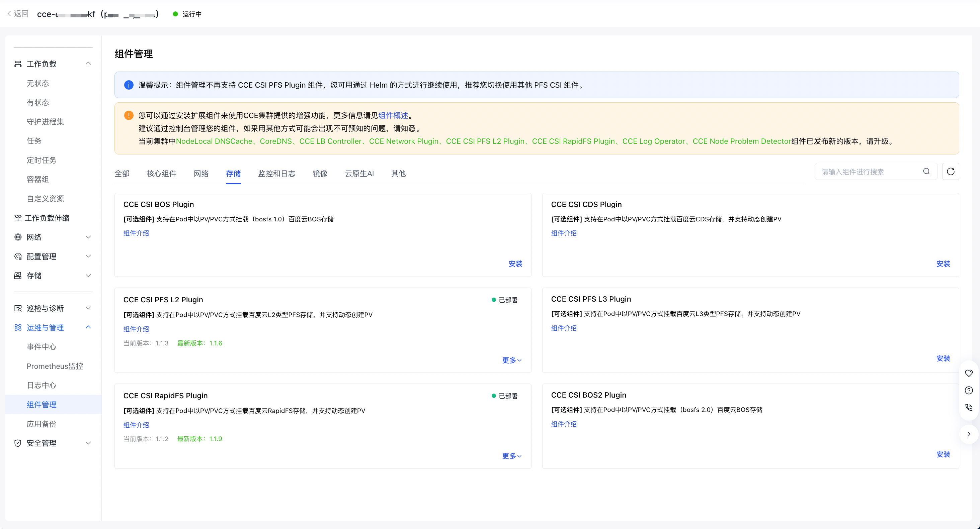The image size is (980, 529).
Task: Click the CCE Log Operator link
Action: (x=654, y=141)
